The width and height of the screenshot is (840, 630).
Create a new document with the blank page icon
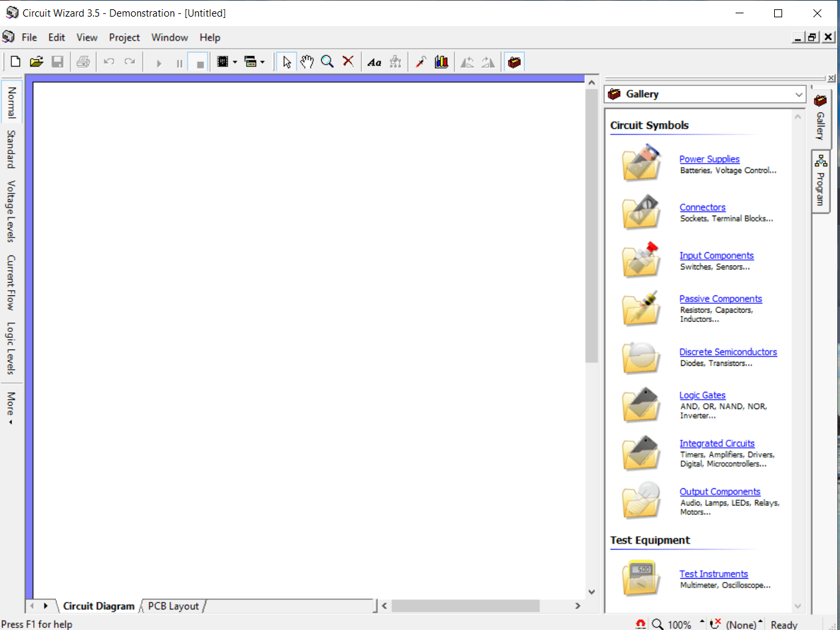[15, 61]
